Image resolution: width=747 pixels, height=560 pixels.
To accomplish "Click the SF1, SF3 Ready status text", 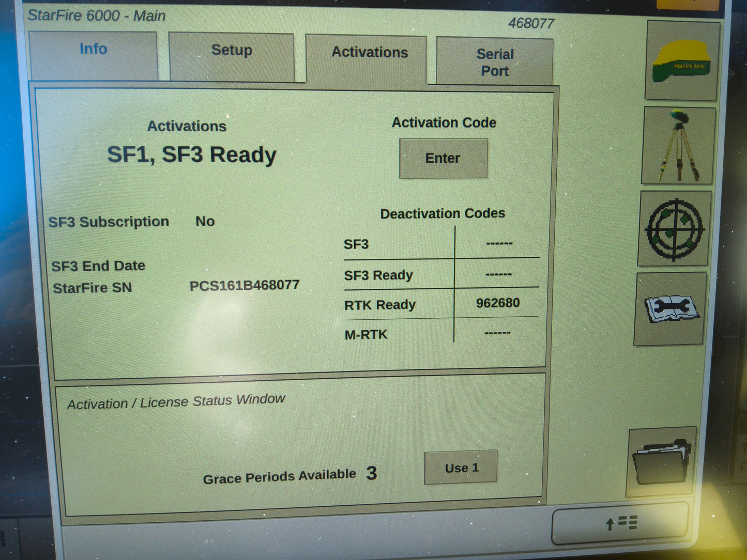I will [x=191, y=153].
